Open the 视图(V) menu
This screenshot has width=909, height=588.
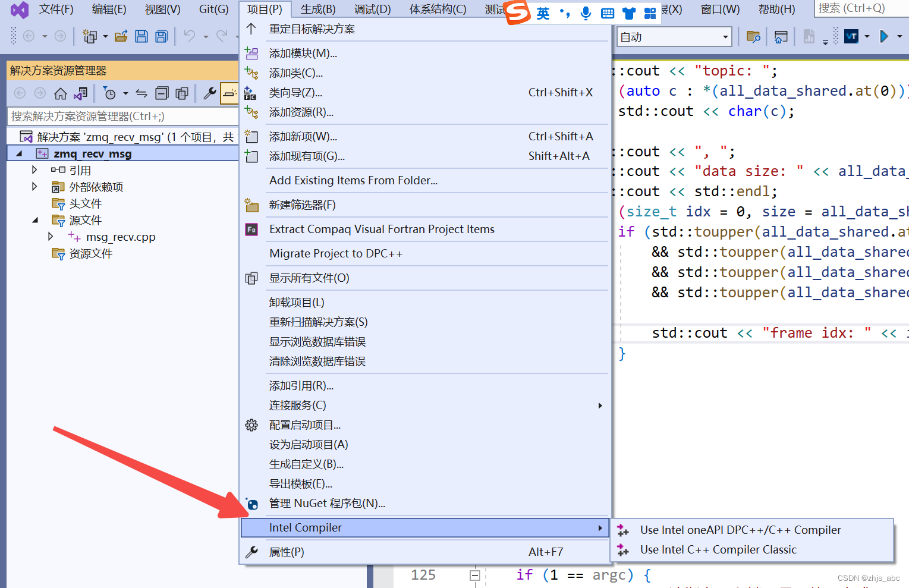pyautogui.click(x=162, y=10)
